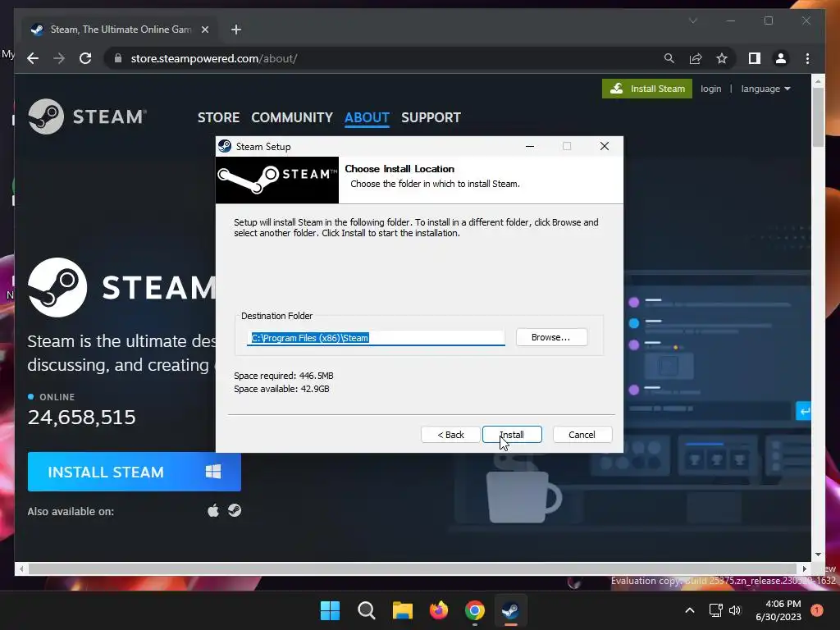Image resolution: width=840 pixels, height=630 pixels.
Task: Open a new Chrome tab
Action: click(236, 30)
